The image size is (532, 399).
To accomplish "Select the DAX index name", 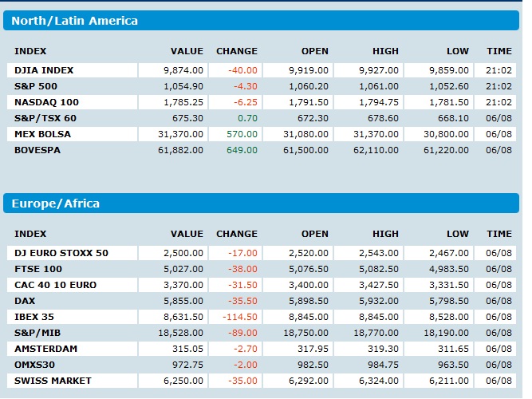I will click(25, 301).
